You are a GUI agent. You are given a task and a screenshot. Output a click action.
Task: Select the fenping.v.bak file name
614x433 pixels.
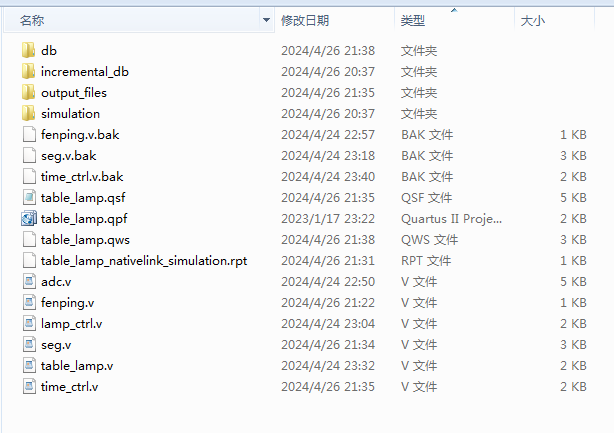point(80,135)
